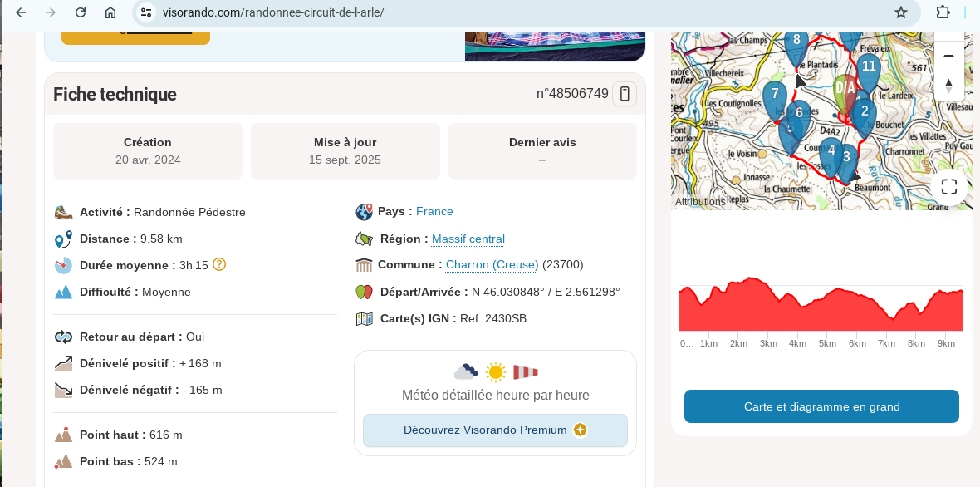
Task: Click the coordinates N 46.030848° / E 2.561298°
Action: [546, 292]
